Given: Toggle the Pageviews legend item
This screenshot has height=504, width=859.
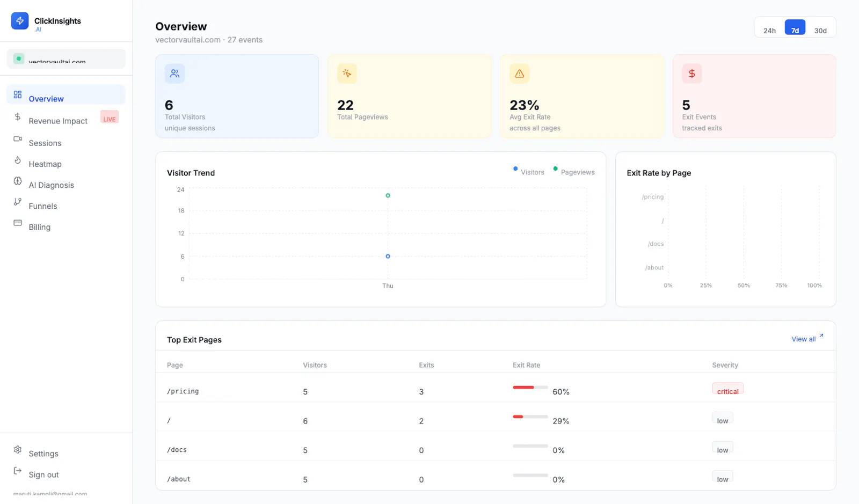Looking at the screenshot, I should [x=574, y=172].
